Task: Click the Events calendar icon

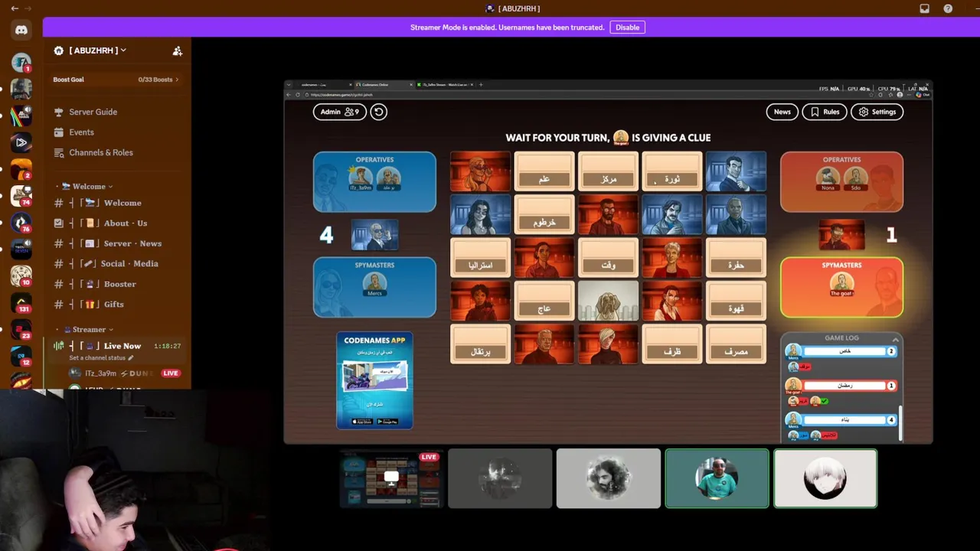Action: (58, 132)
